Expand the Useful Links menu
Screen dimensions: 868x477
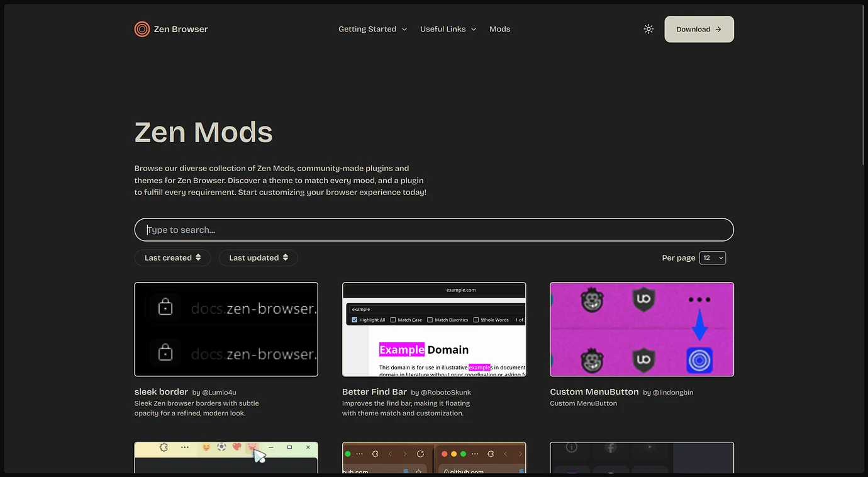click(x=448, y=29)
